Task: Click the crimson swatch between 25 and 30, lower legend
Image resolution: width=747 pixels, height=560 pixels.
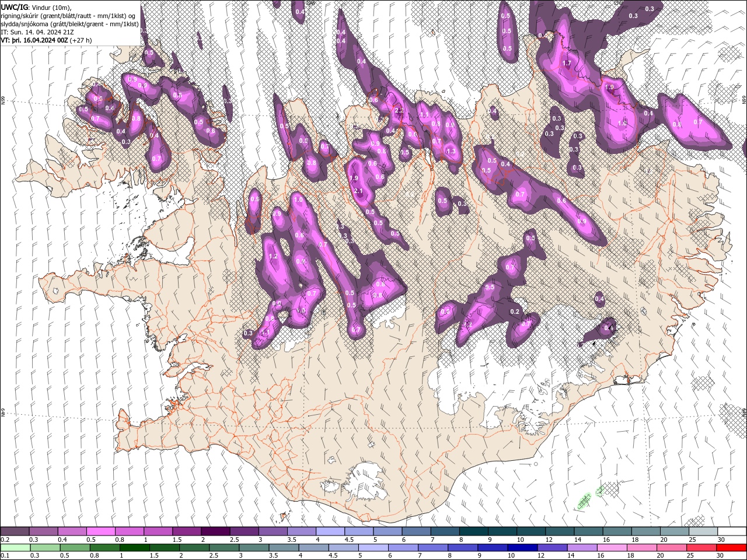Action: pyautogui.click(x=701, y=548)
